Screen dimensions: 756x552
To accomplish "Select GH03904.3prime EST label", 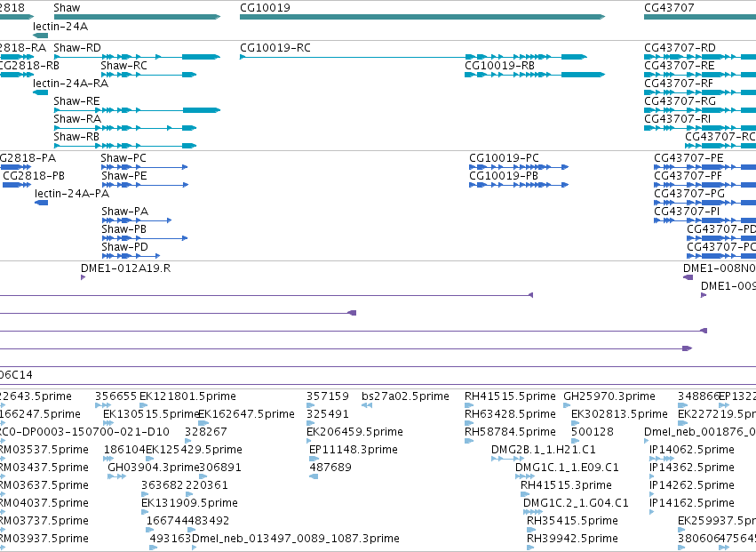I will [x=154, y=468].
